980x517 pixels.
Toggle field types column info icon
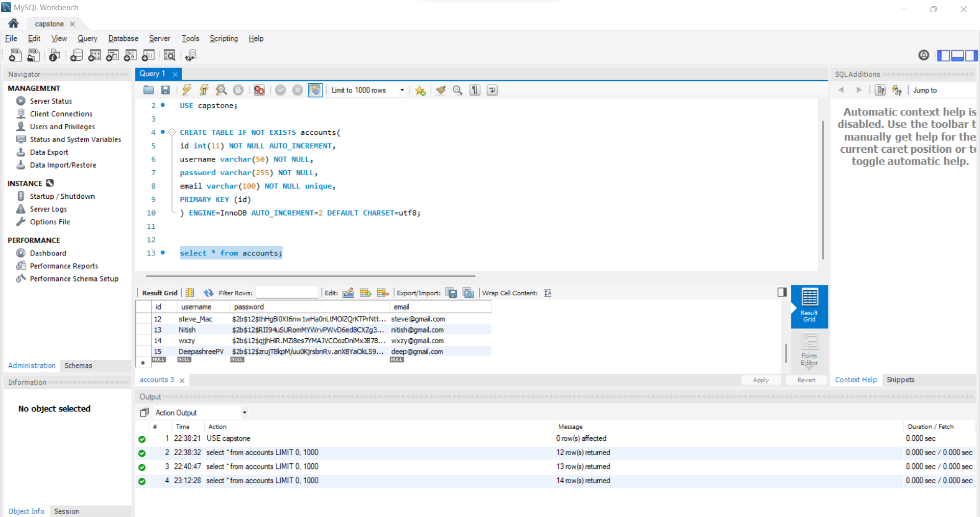click(x=190, y=293)
